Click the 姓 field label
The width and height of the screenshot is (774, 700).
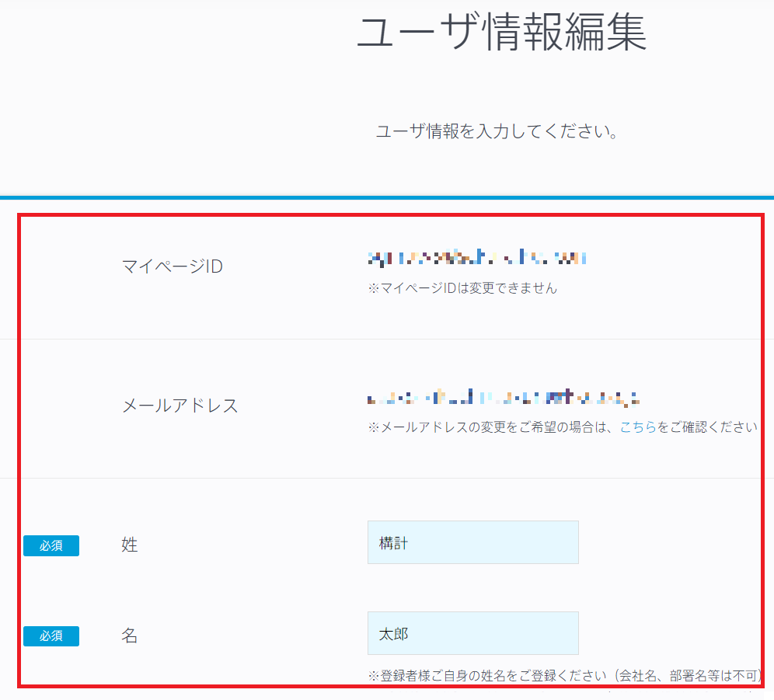(130, 545)
